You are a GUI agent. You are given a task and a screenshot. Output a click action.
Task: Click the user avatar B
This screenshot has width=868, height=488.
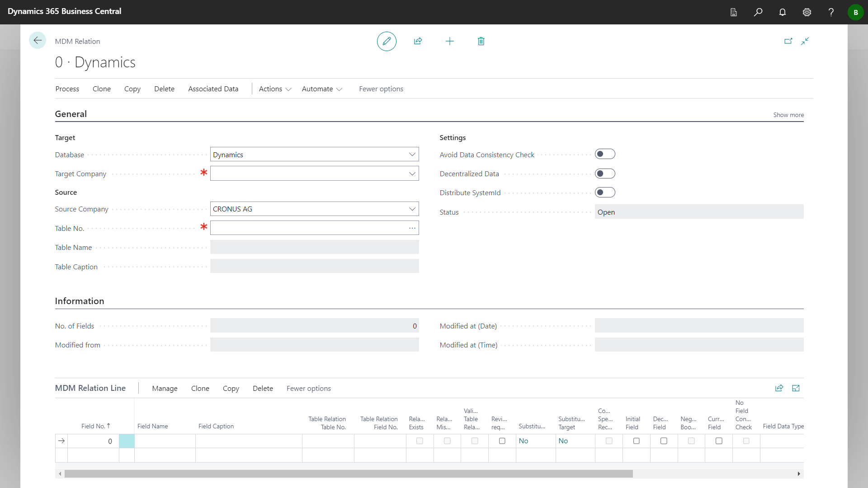(x=855, y=12)
